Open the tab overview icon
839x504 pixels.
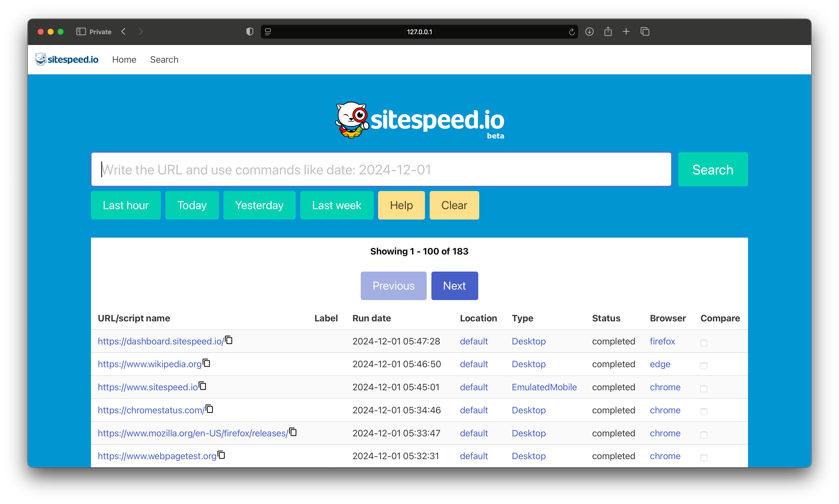645,31
